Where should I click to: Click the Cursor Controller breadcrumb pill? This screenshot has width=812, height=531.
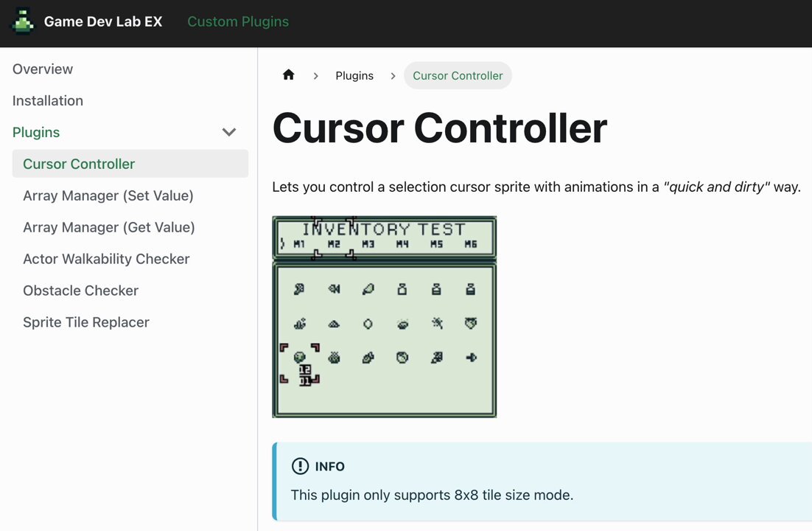pyautogui.click(x=458, y=76)
